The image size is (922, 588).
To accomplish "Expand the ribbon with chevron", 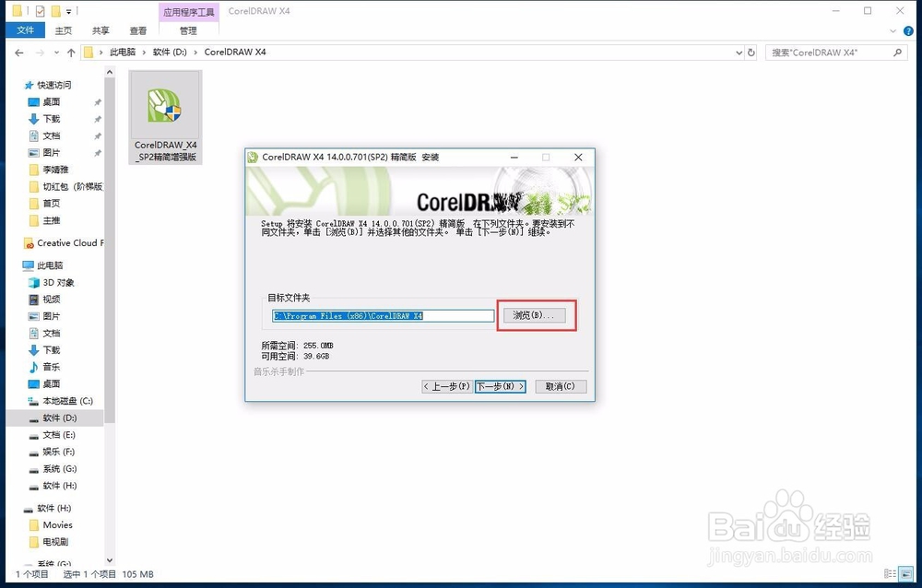I will [x=892, y=30].
